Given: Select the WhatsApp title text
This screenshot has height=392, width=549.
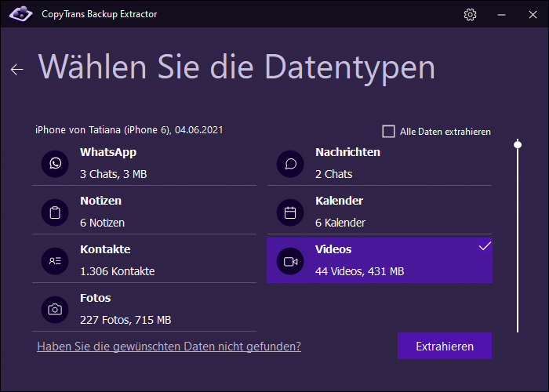Looking at the screenshot, I should point(108,152).
